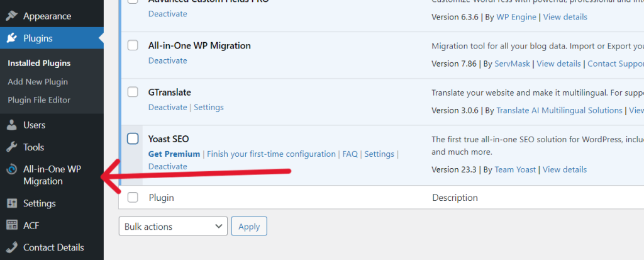Image resolution: width=644 pixels, height=260 pixels.
Task: Click the Tools wrench icon
Action: coord(12,147)
